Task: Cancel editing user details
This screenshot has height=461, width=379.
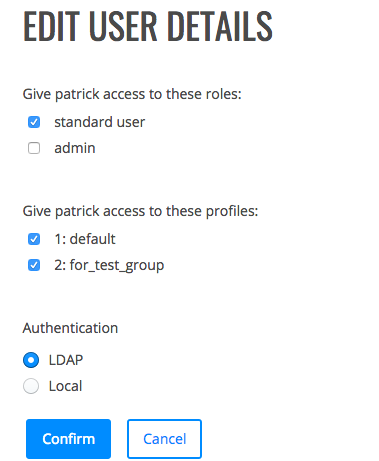Action: [164, 439]
